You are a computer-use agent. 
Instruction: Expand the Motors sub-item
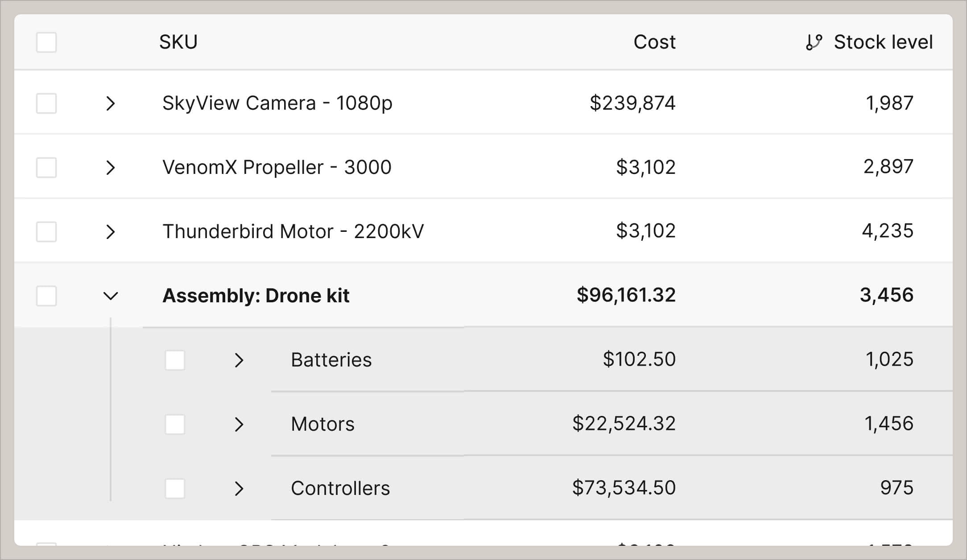point(240,424)
